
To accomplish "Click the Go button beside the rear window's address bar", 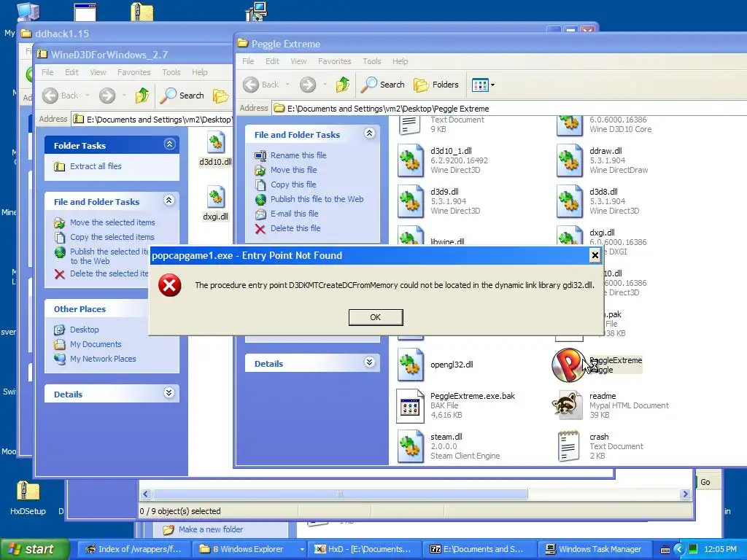I will click(705, 482).
